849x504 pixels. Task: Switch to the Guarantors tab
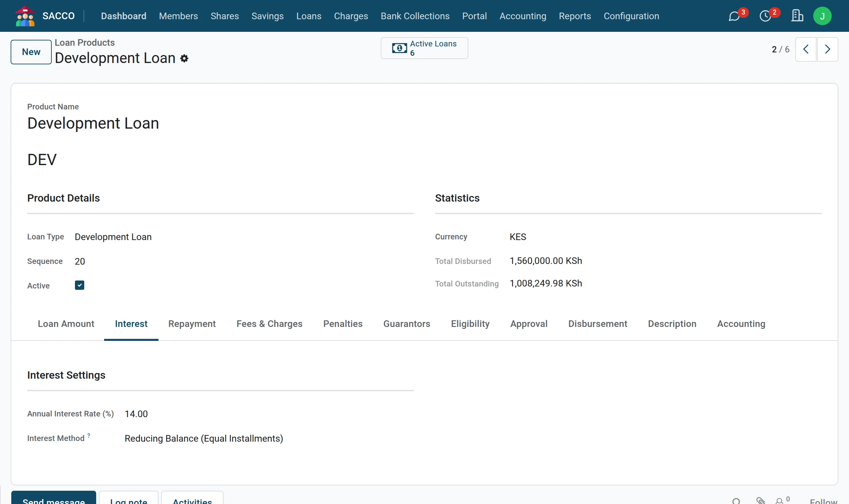(x=407, y=324)
